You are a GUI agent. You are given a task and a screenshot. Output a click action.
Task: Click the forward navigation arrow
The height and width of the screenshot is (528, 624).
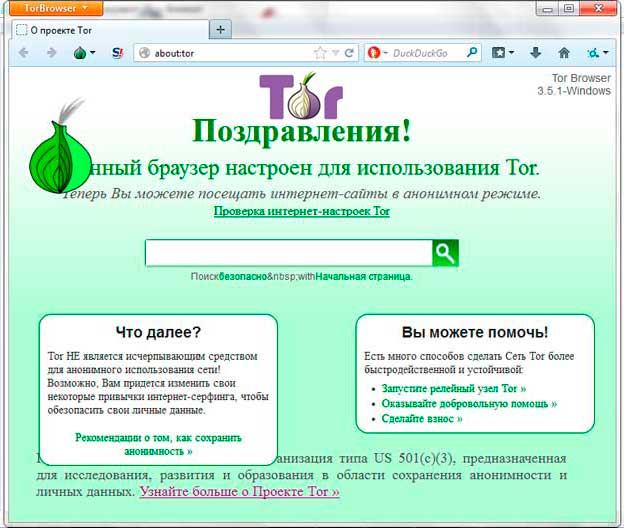[x=51, y=53]
